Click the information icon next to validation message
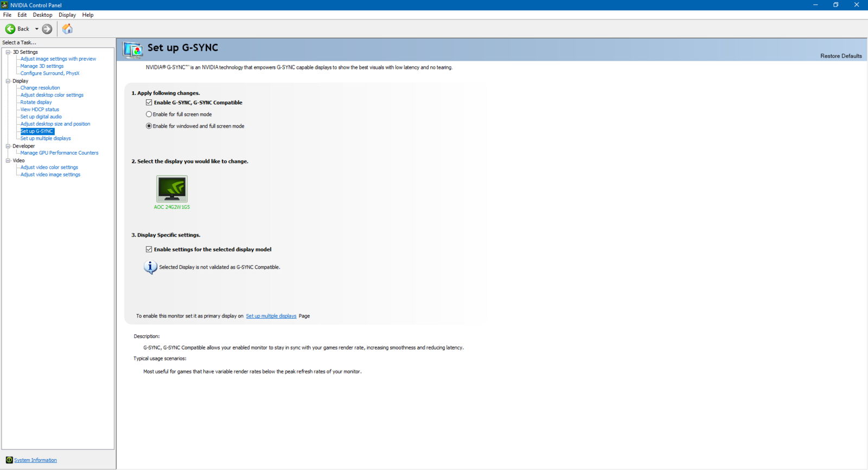Image resolution: width=868 pixels, height=470 pixels. point(150,267)
